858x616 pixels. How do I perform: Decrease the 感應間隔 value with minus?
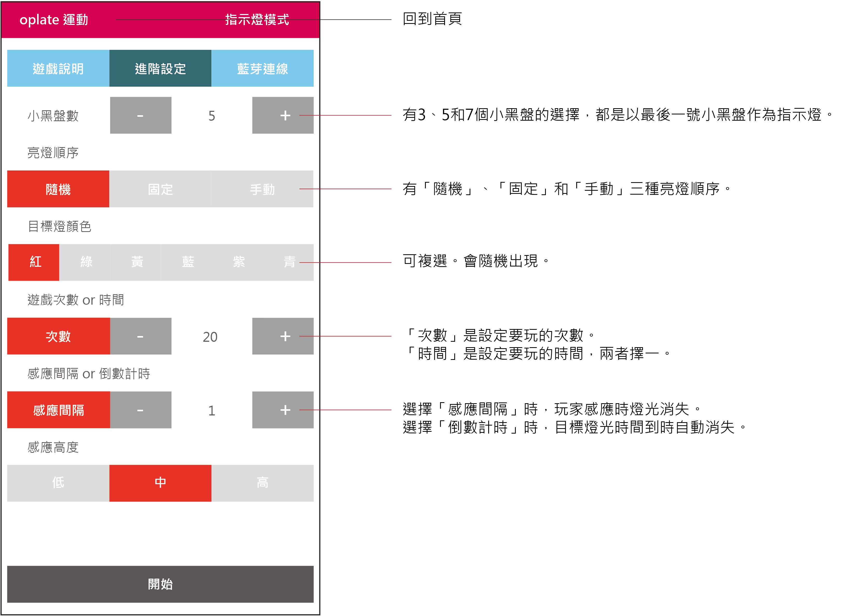(140, 410)
